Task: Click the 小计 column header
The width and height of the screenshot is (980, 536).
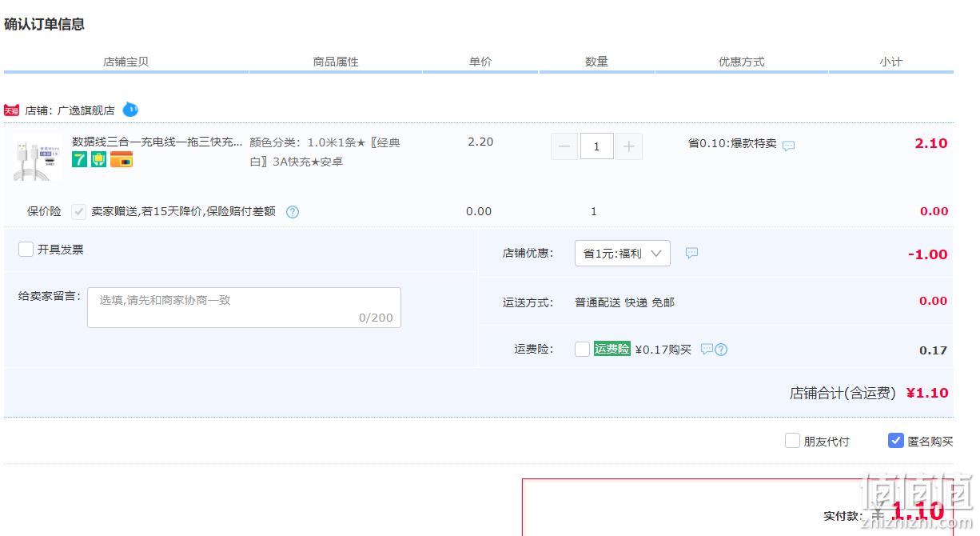Action: (891, 62)
